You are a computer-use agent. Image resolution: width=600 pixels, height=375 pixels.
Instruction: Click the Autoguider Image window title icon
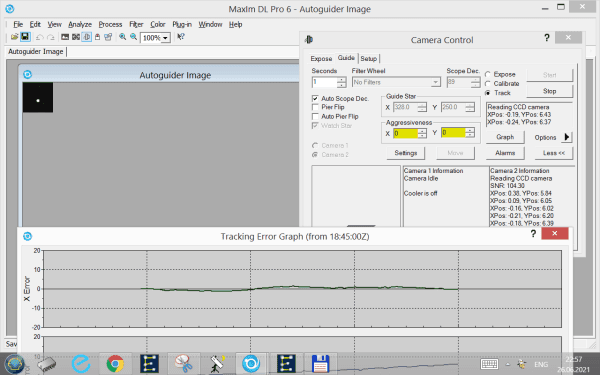coord(28,75)
